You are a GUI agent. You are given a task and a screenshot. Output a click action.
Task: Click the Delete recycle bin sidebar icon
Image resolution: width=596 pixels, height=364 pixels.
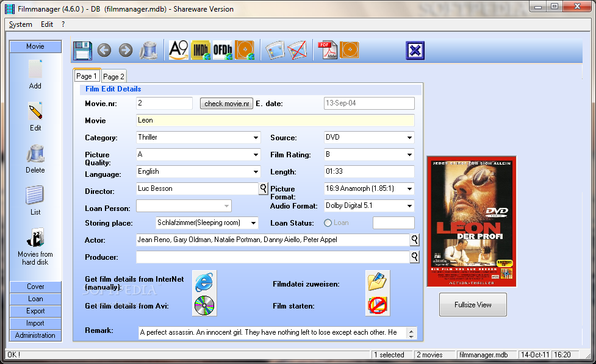click(35, 154)
